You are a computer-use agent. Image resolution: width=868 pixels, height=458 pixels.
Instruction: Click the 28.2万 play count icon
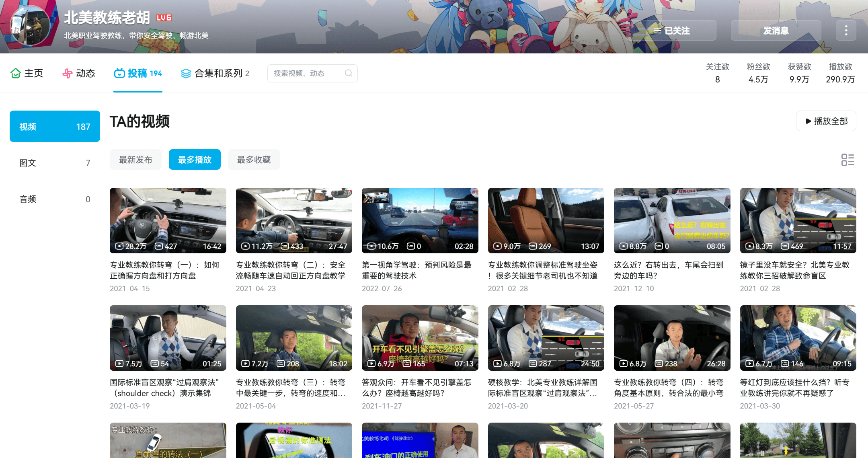[119, 246]
